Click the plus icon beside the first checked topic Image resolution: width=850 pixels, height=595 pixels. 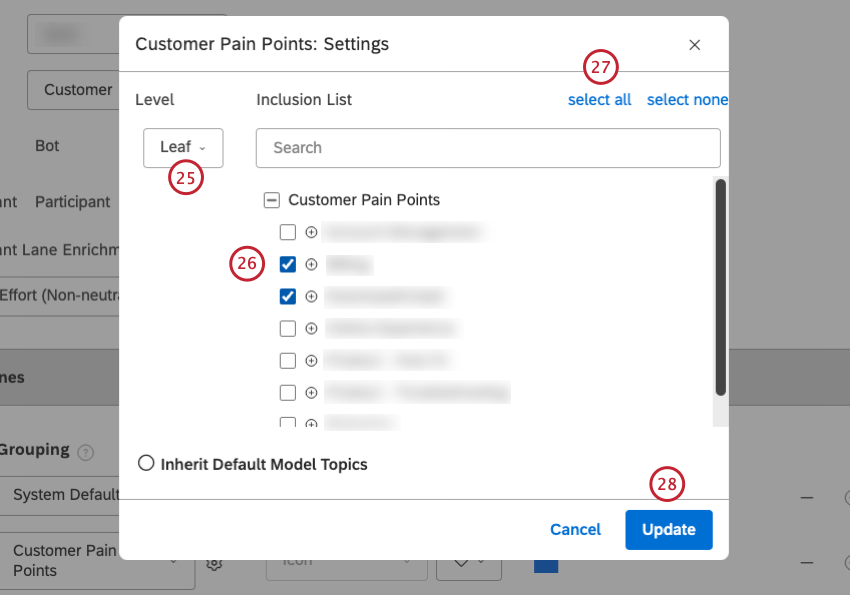pyautogui.click(x=311, y=264)
